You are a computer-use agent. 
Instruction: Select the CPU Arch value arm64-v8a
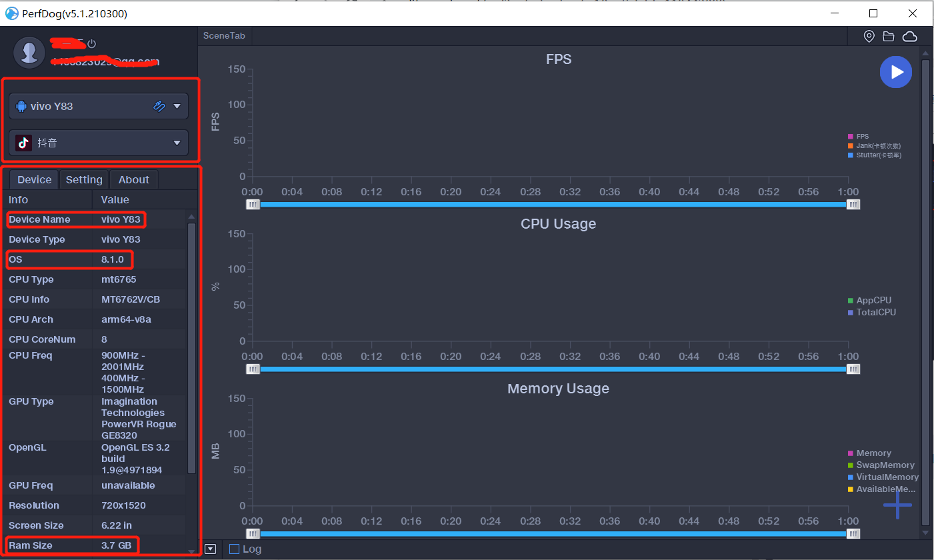pyautogui.click(x=126, y=319)
